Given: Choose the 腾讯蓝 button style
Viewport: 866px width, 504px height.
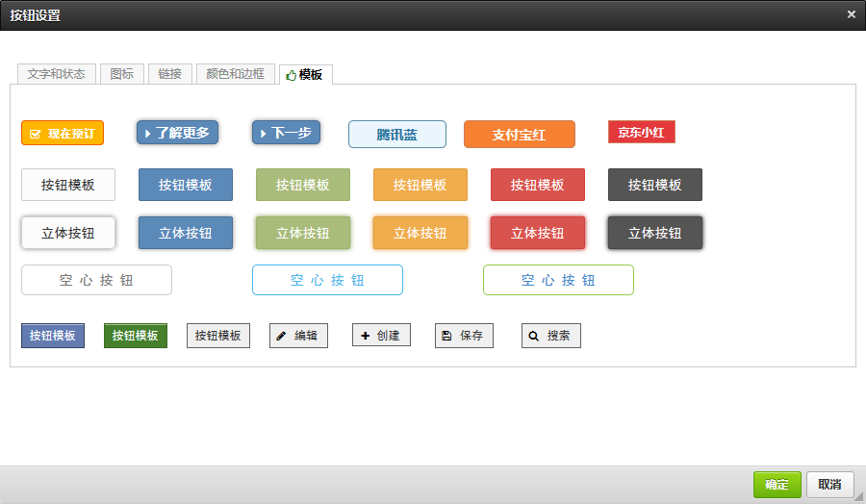Looking at the screenshot, I should coord(397,135).
